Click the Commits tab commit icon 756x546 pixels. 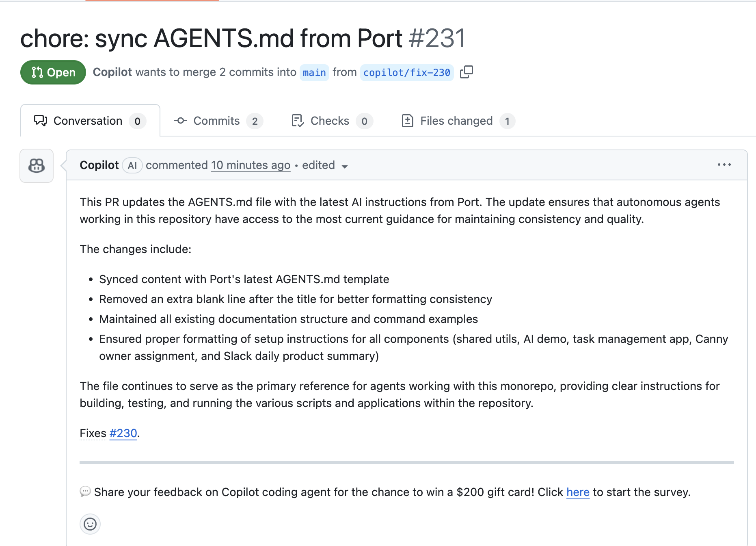coord(180,121)
